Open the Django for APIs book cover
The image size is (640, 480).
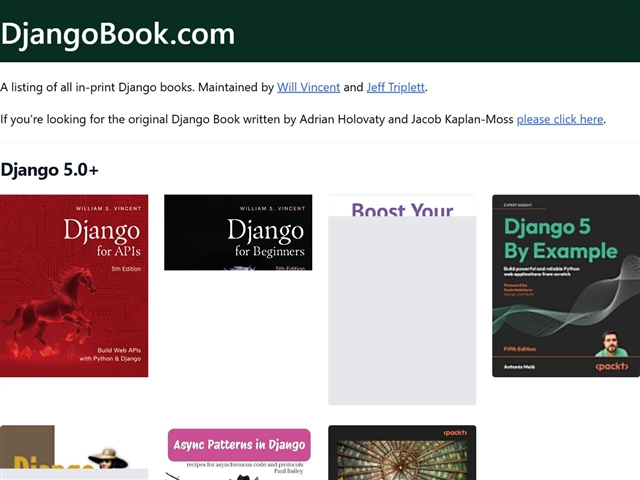click(x=74, y=286)
